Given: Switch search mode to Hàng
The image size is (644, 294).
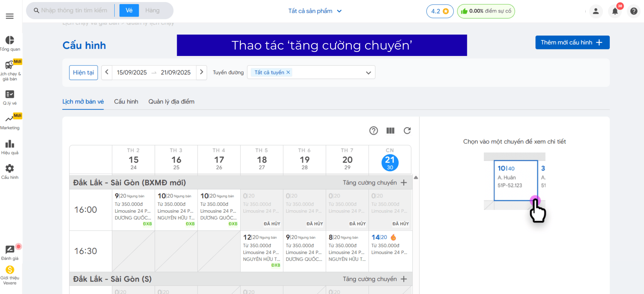Looking at the screenshot, I should [152, 11].
